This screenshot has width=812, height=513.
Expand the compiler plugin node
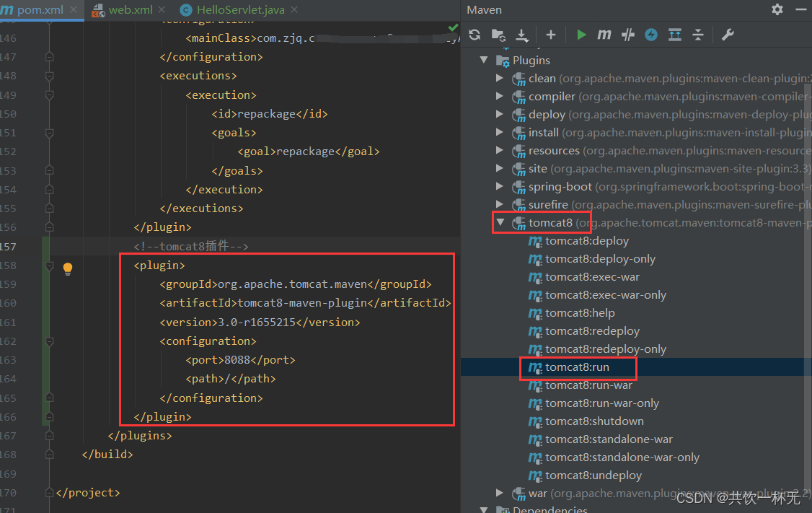(499, 97)
